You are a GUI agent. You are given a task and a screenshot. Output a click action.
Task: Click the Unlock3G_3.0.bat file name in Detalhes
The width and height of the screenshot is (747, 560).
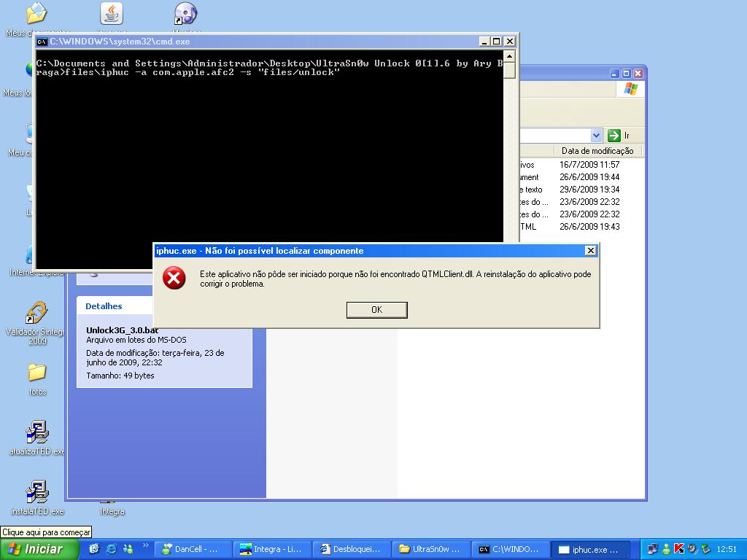123,330
